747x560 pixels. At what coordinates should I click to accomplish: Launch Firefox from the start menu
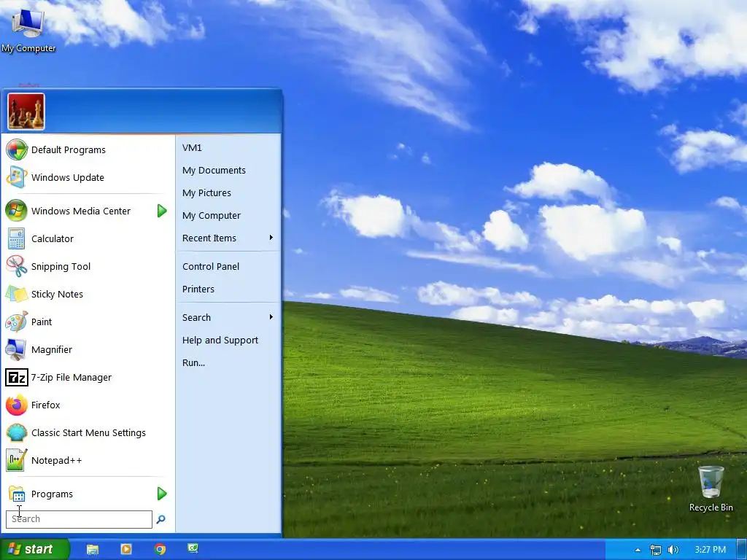coord(88,405)
